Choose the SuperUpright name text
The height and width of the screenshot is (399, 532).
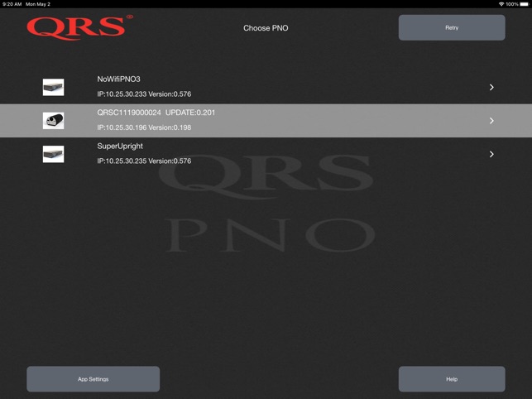[120, 147]
